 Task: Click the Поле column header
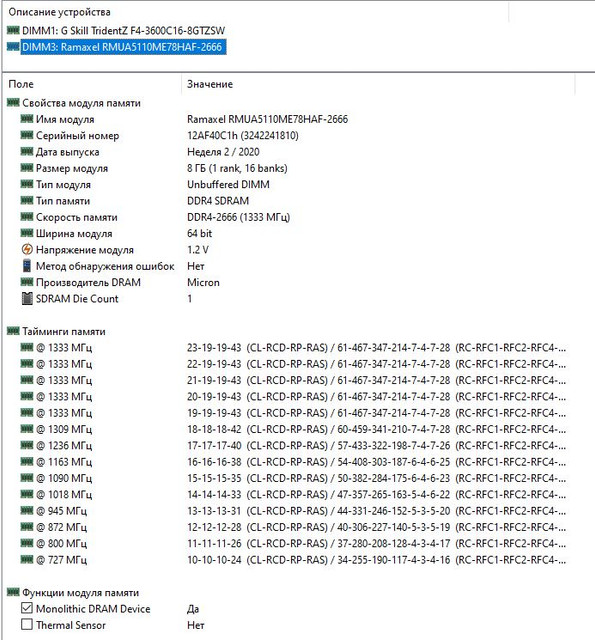tap(92, 84)
